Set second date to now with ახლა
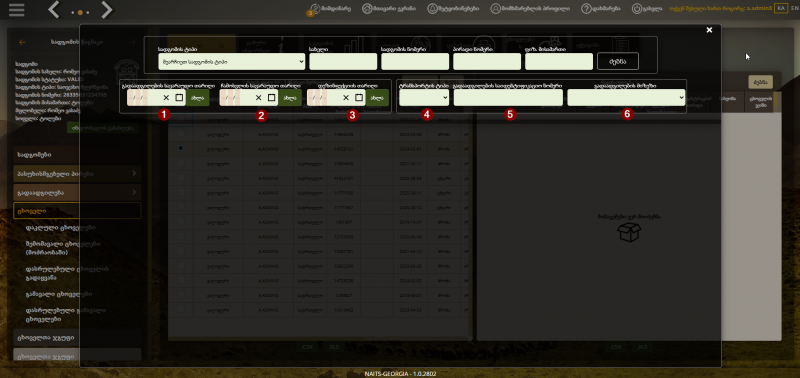The height and width of the screenshot is (378, 800). click(x=290, y=97)
